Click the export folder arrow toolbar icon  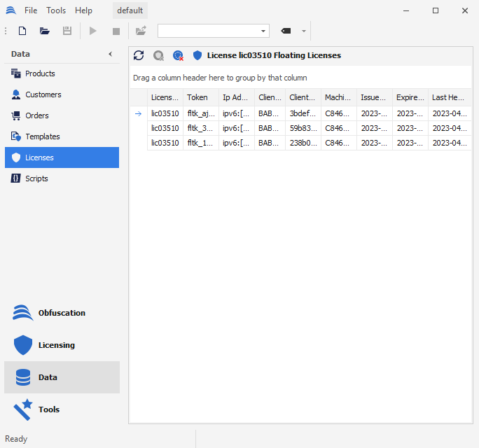pos(141,31)
